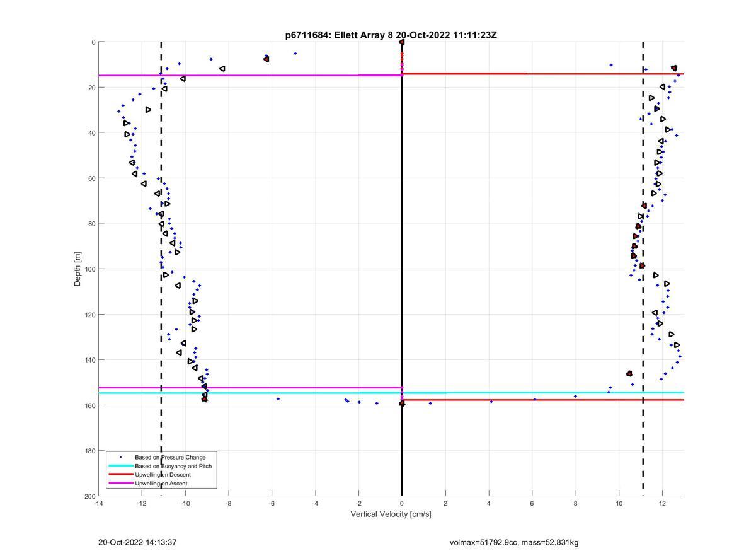Viewport: 756px width, 558px height.
Task: Select the 'Vertical Velocity [cm/s]' axis label
Action: coord(391,514)
